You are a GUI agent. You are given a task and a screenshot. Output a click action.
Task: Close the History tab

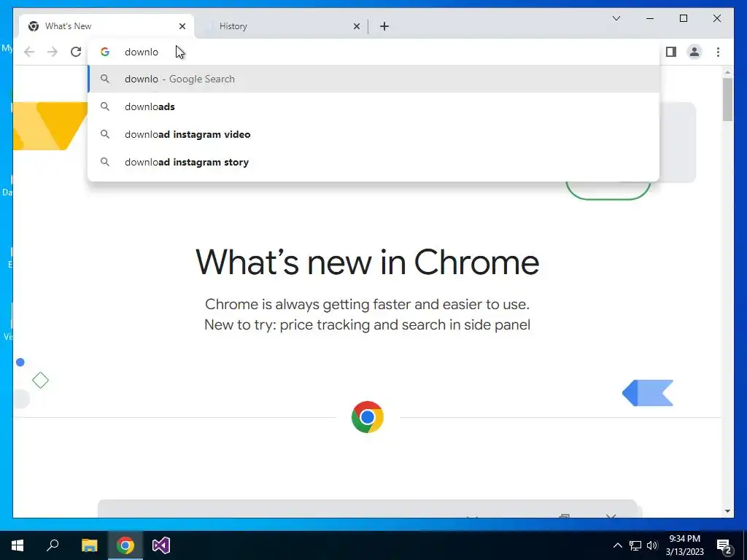(x=356, y=26)
